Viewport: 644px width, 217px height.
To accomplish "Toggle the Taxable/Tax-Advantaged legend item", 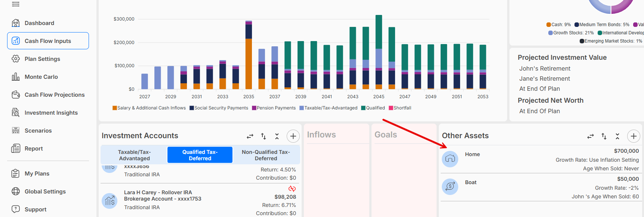I will 328,108.
